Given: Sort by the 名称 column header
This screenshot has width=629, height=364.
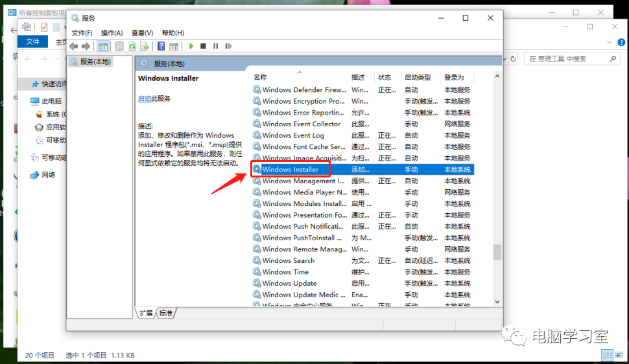Looking at the screenshot, I should tap(260, 77).
